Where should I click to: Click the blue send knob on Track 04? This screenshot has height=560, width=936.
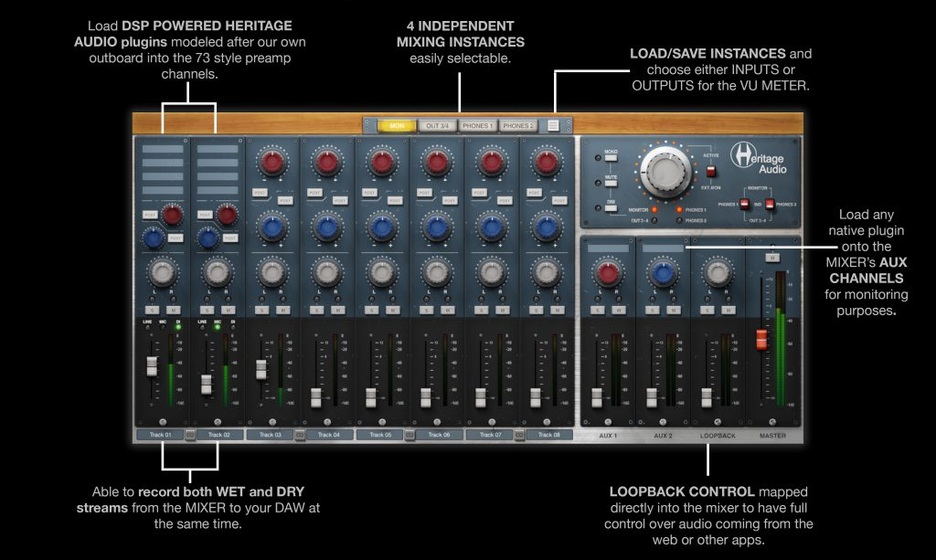click(327, 227)
